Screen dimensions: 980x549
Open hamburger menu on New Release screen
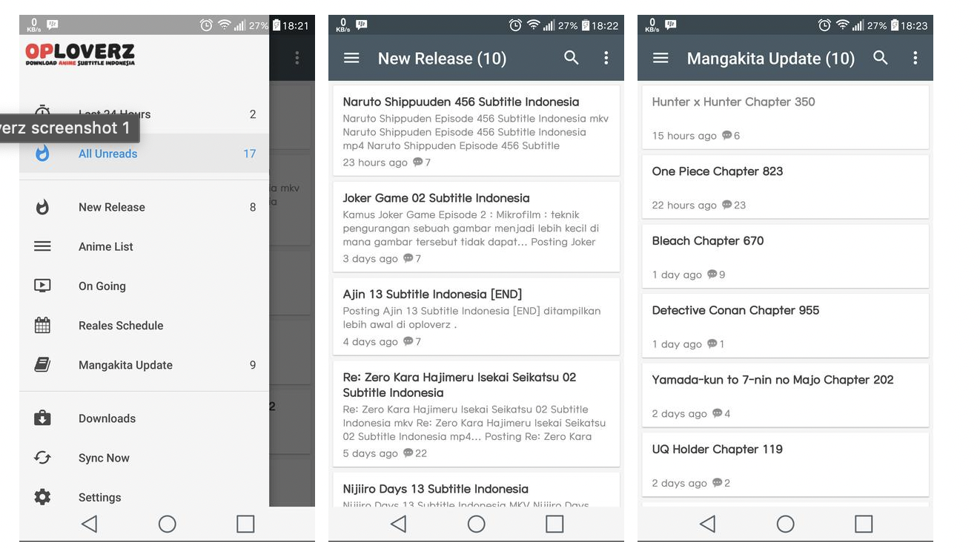click(351, 58)
